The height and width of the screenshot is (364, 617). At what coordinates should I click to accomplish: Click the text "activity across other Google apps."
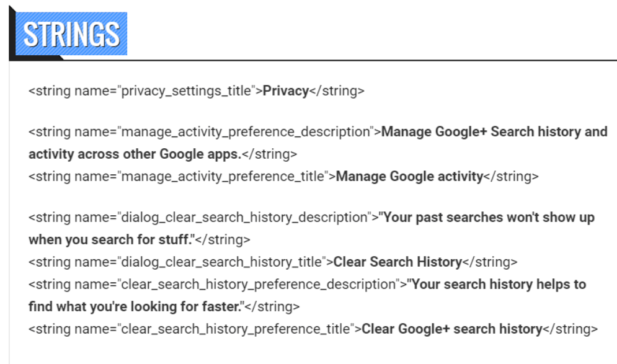pos(135,154)
